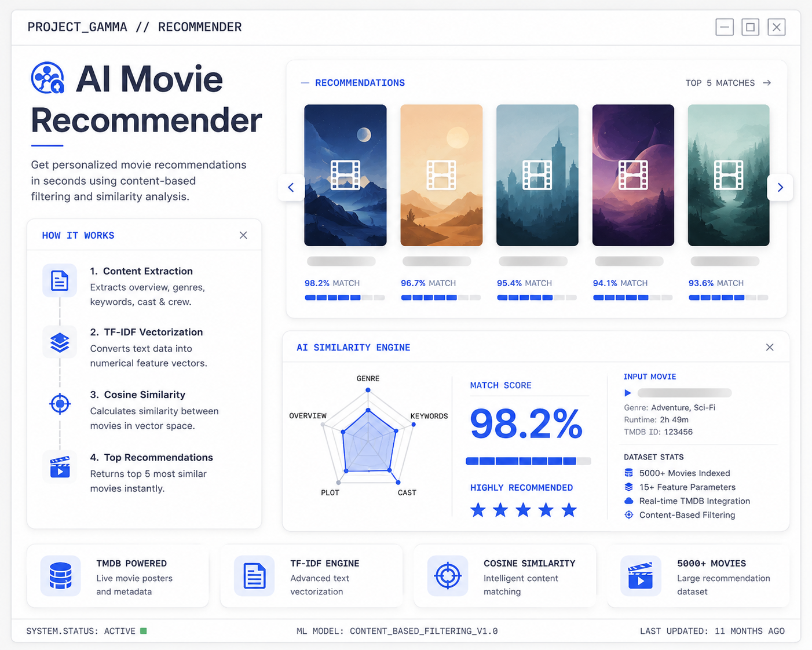Select the 98.2% match night mountain poster
This screenshot has width=812, height=650.
point(345,175)
